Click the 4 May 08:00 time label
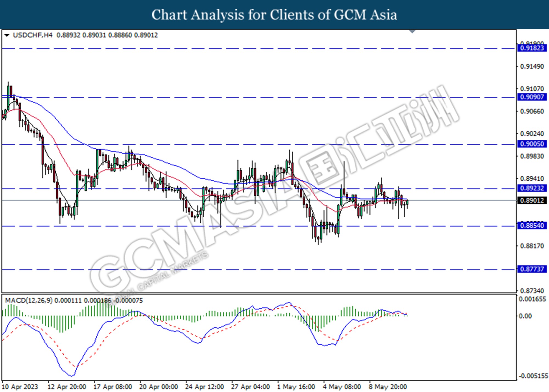The height and width of the screenshot is (392, 549). (342, 387)
